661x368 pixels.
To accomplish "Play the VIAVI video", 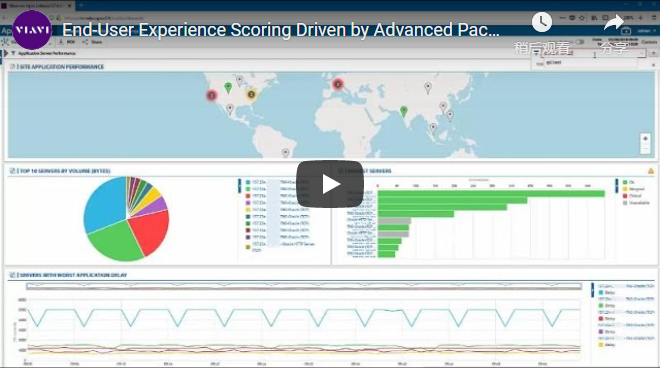I will [x=330, y=184].
